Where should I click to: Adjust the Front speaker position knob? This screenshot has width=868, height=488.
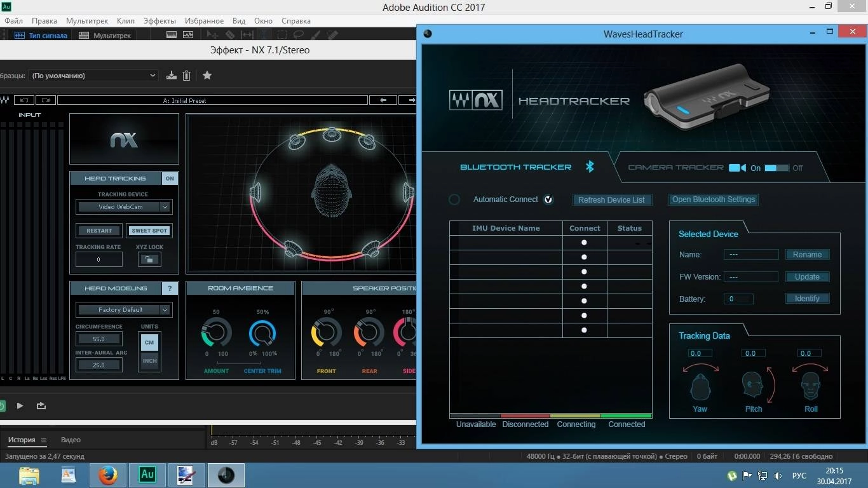tap(326, 333)
